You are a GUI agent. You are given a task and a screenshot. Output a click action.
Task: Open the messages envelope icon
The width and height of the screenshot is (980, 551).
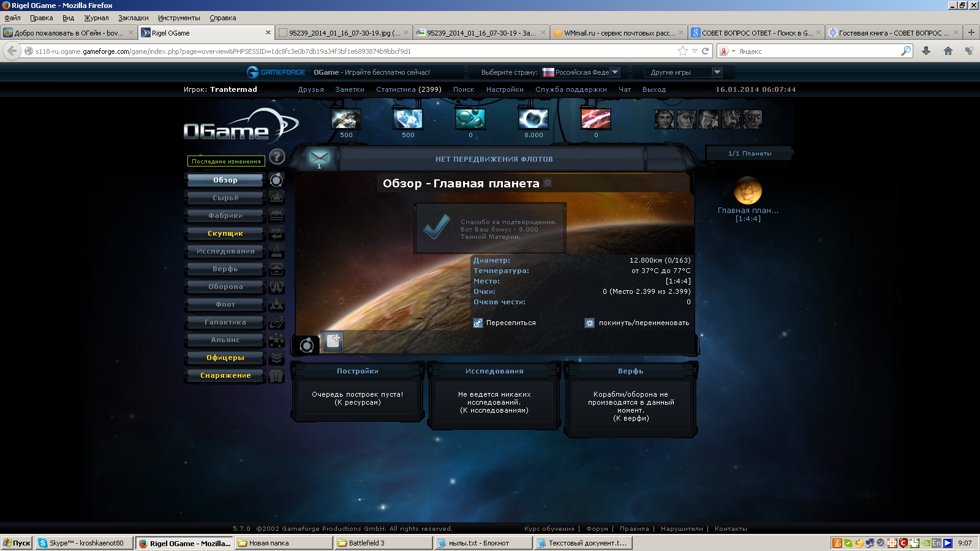coord(319,157)
